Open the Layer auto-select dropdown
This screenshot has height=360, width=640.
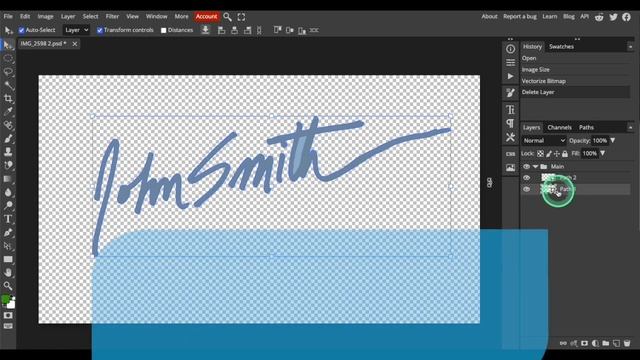pyautogui.click(x=76, y=30)
